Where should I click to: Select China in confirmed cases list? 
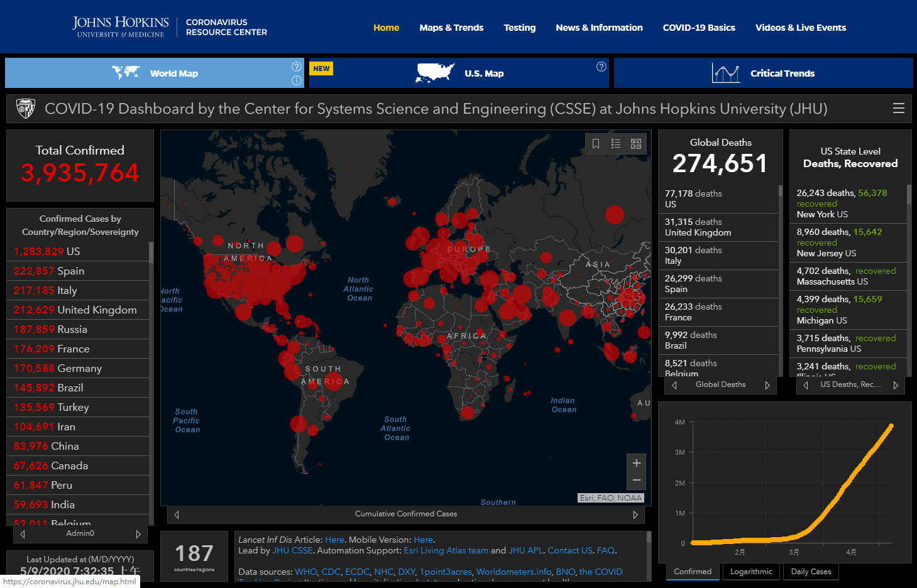78,446
